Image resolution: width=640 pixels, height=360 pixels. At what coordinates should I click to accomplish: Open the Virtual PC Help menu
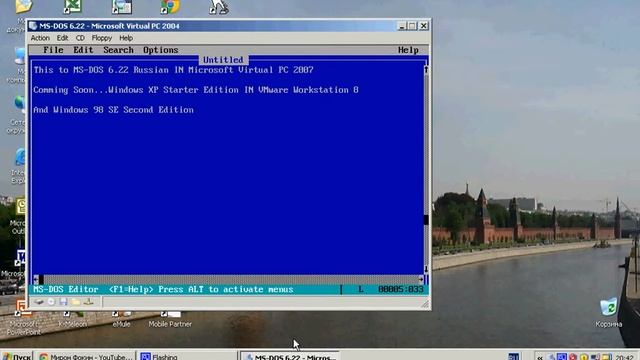[126, 38]
